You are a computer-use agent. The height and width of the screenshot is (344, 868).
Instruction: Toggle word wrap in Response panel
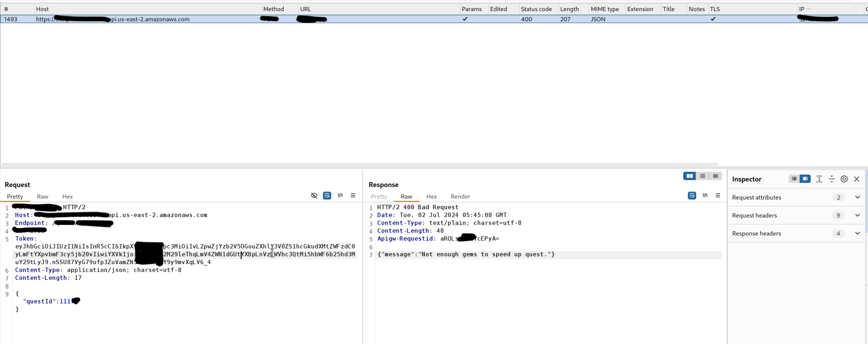click(x=692, y=196)
